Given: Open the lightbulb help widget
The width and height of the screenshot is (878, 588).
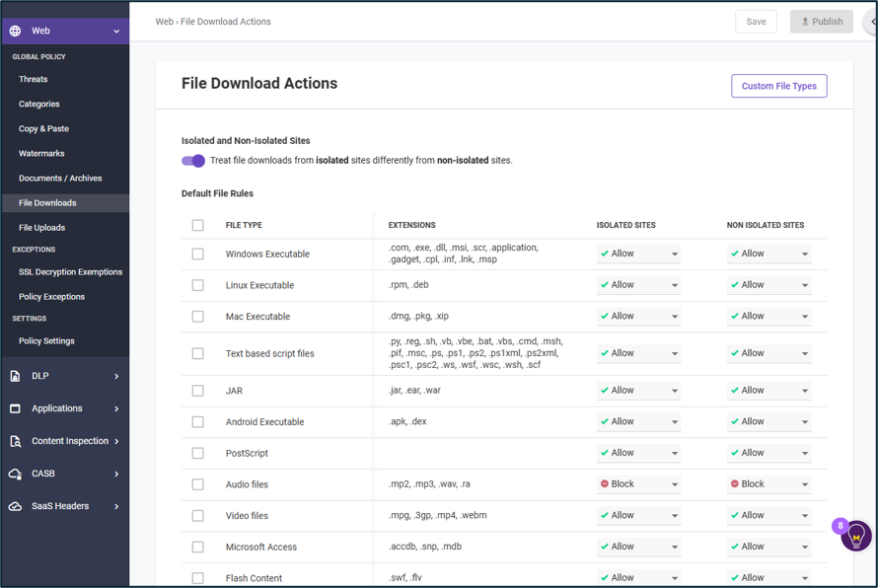Looking at the screenshot, I should tap(855, 536).
